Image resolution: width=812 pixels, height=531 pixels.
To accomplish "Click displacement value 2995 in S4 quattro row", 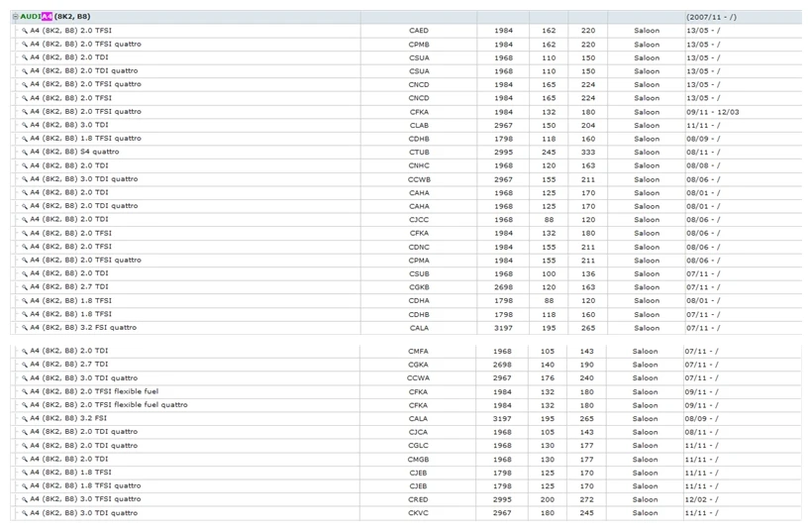I will [x=503, y=153].
